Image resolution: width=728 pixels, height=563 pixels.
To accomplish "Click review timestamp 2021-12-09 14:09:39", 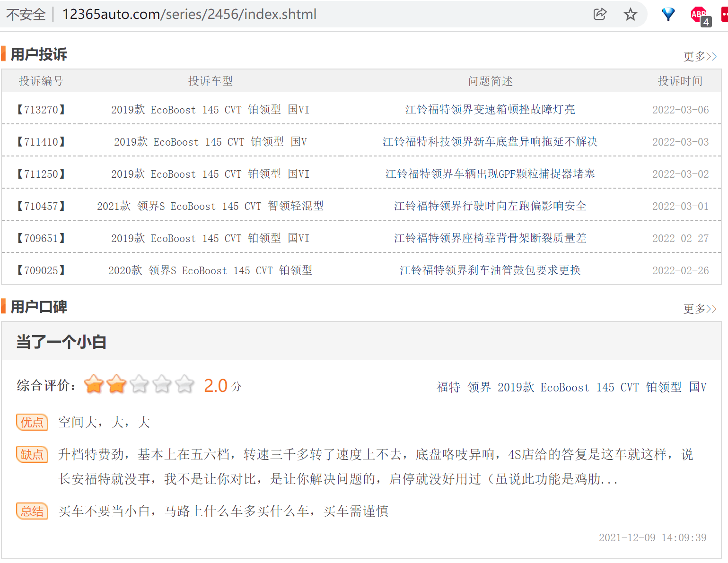I will pyautogui.click(x=653, y=537).
